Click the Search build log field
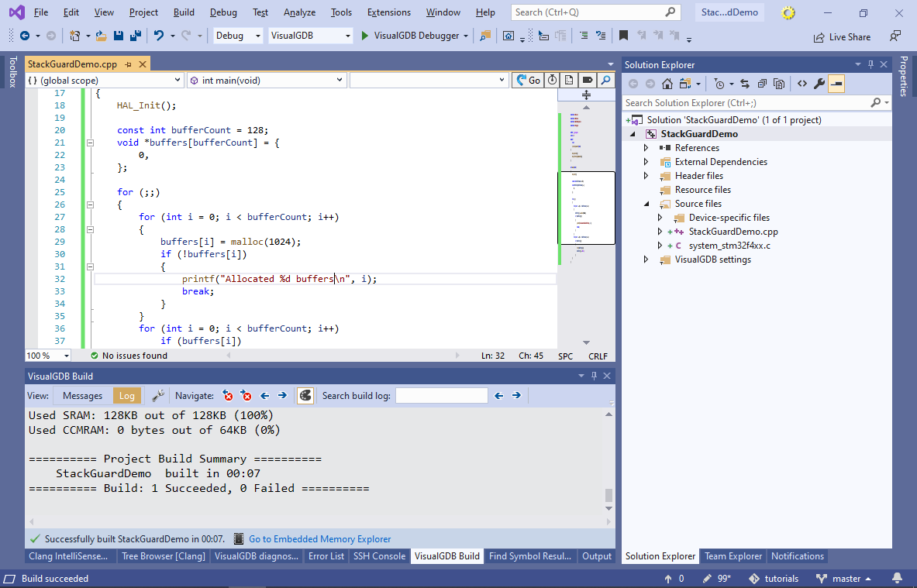This screenshot has width=917, height=588. point(441,396)
